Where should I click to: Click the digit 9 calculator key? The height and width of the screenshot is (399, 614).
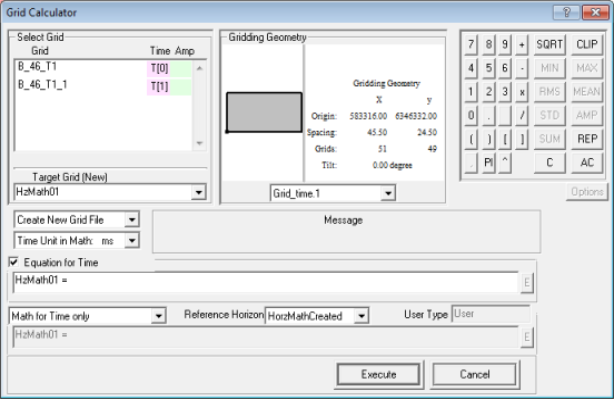tap(505, 45)
